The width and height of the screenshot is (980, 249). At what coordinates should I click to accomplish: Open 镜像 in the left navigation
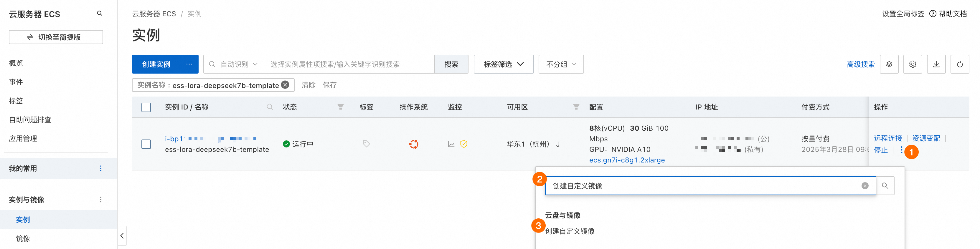pos(23,238)
